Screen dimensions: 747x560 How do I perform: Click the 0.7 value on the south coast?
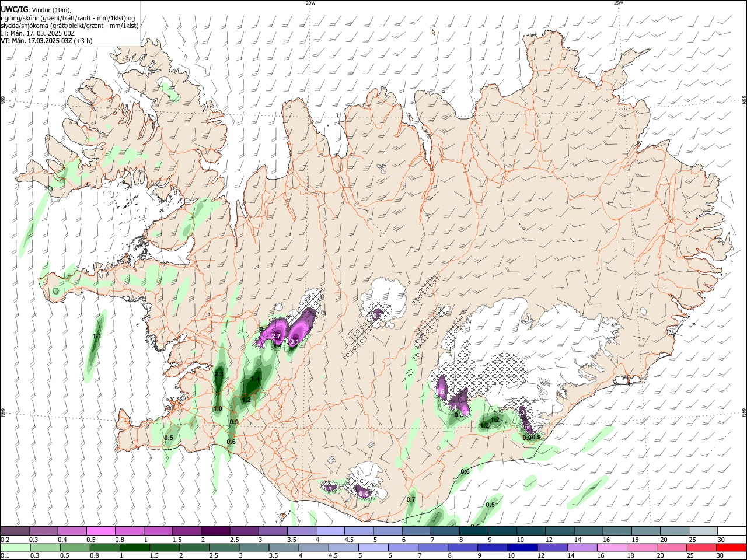coord(411,500)
